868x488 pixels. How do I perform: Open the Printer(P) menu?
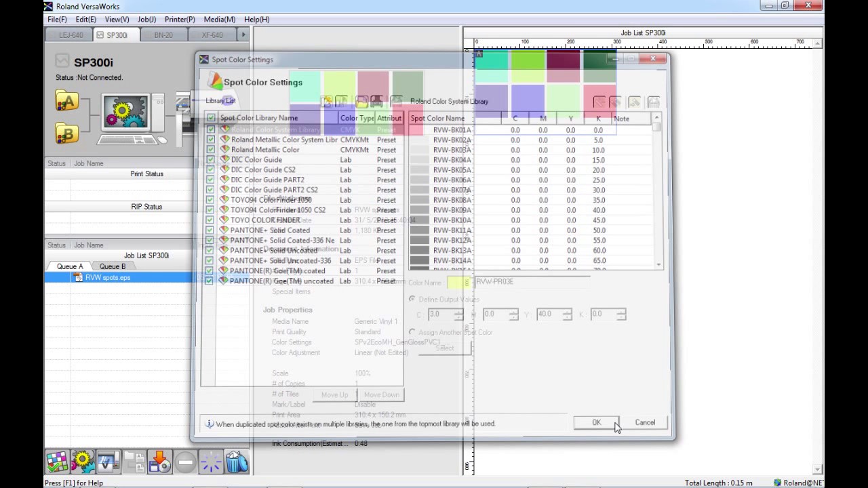coord(180,20)
